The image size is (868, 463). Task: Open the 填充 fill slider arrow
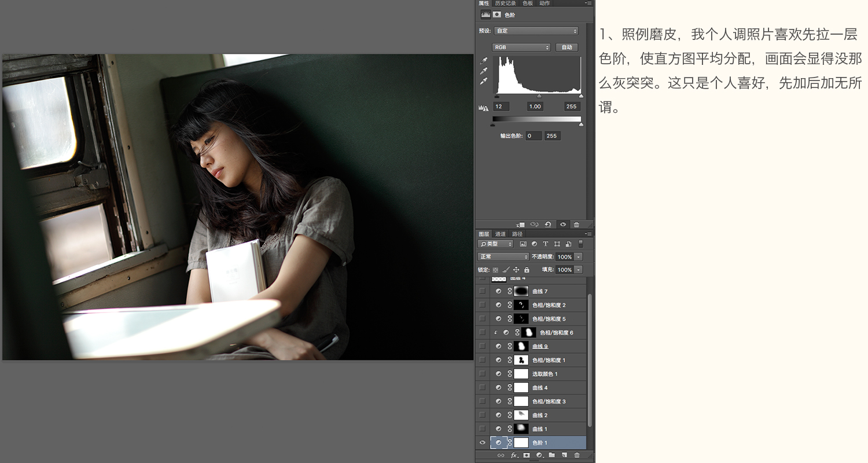coord(578,270)
